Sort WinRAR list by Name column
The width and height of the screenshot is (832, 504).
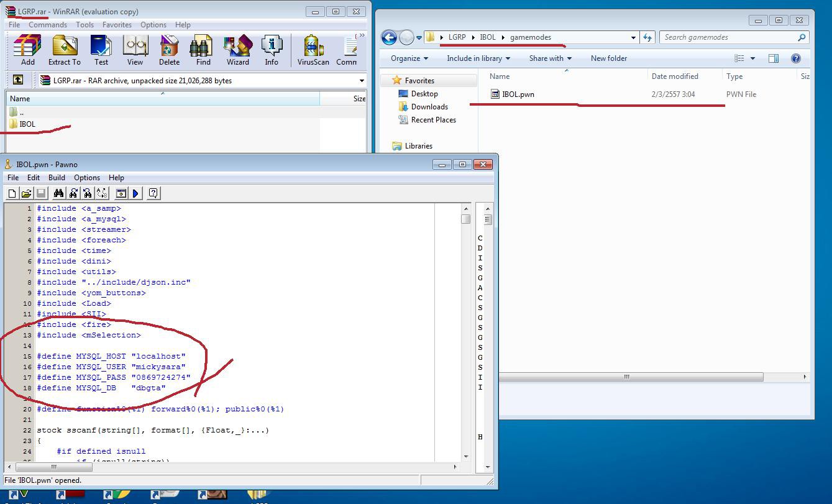[163, 98]
